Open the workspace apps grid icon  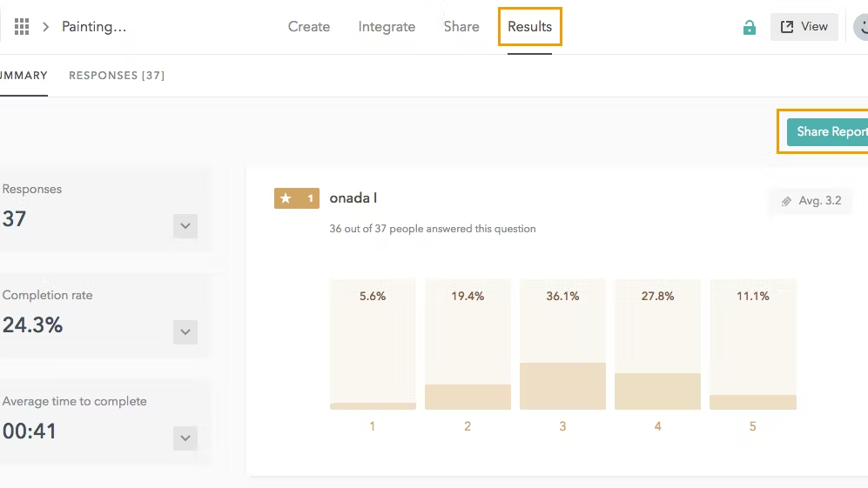point(23,27)
